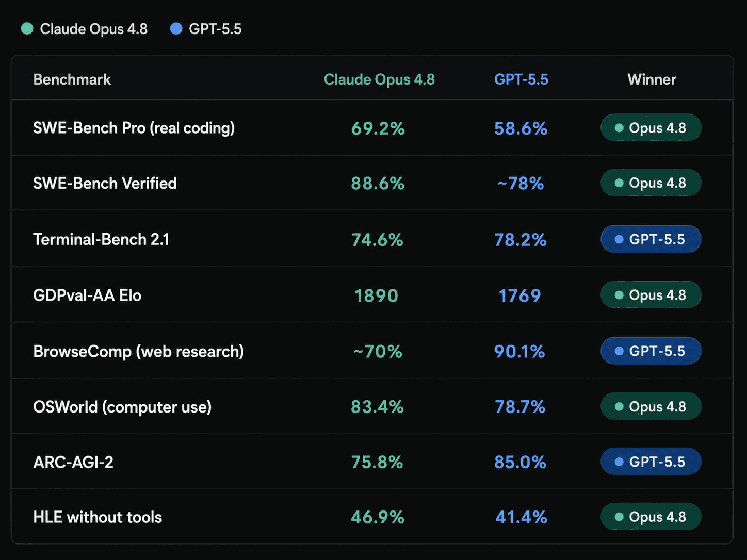Click the green legend dot for Claude Opus 4.8
747x560 pixels.
(x=27, y=28)
